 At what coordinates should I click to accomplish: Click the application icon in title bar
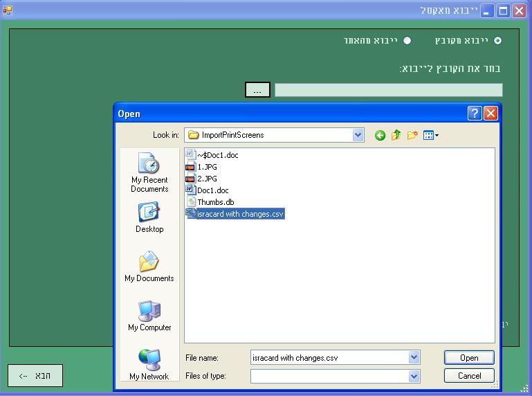click(x=7, y=10)
